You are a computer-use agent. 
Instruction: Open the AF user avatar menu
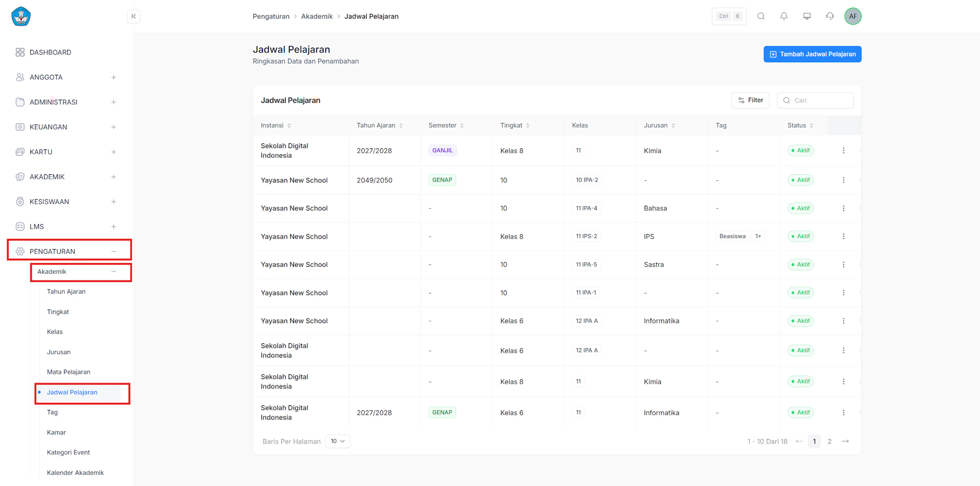coord(853,16)
